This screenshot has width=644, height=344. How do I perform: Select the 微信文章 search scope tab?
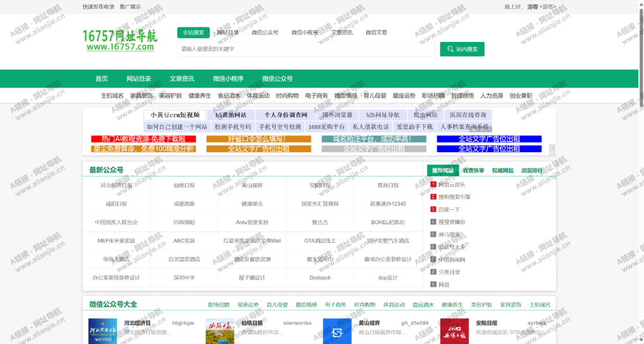(x=376, y=32)
